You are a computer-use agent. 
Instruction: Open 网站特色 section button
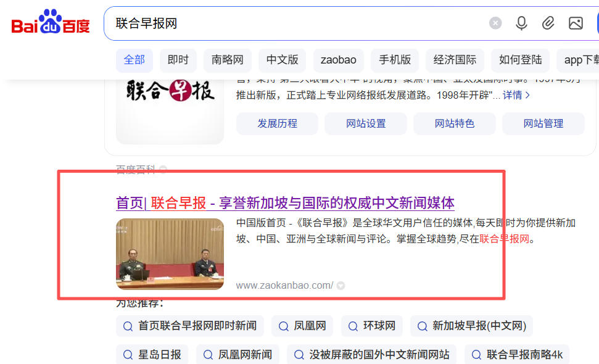tap(455, 124)
